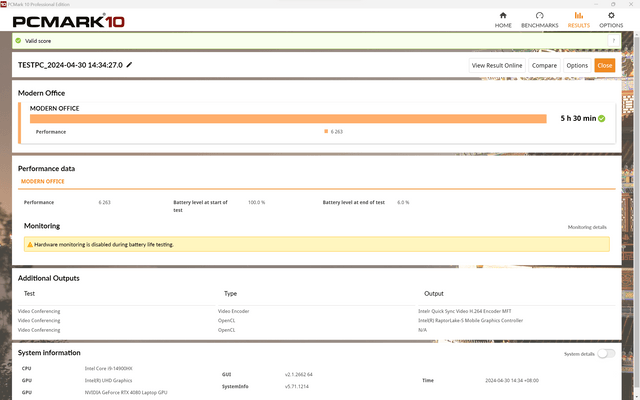The image size is (640, 400).
Task: Toggle the System details switch
Action: coord(606,353)
